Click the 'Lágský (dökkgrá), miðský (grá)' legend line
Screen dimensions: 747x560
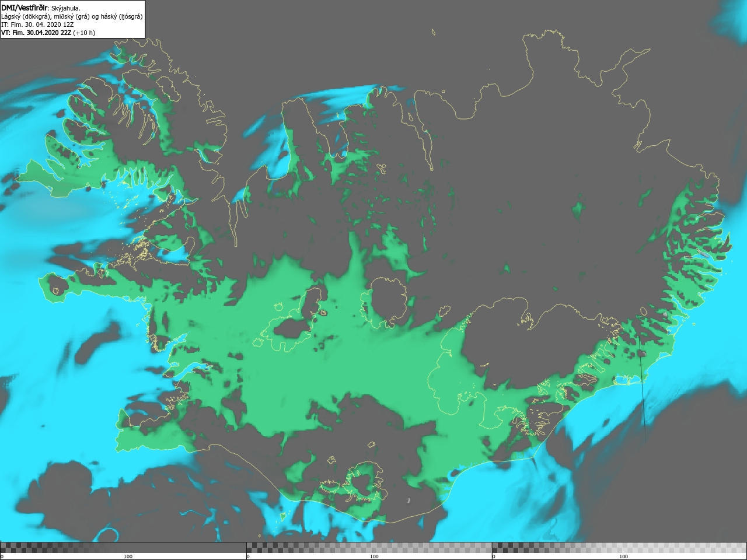click(72, 16)
